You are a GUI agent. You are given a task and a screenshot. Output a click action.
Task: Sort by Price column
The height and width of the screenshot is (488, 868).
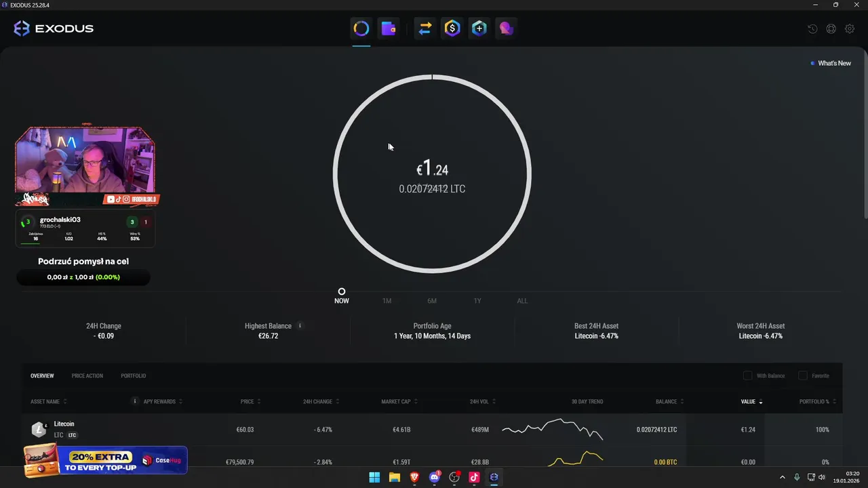[x=250, y=401]
